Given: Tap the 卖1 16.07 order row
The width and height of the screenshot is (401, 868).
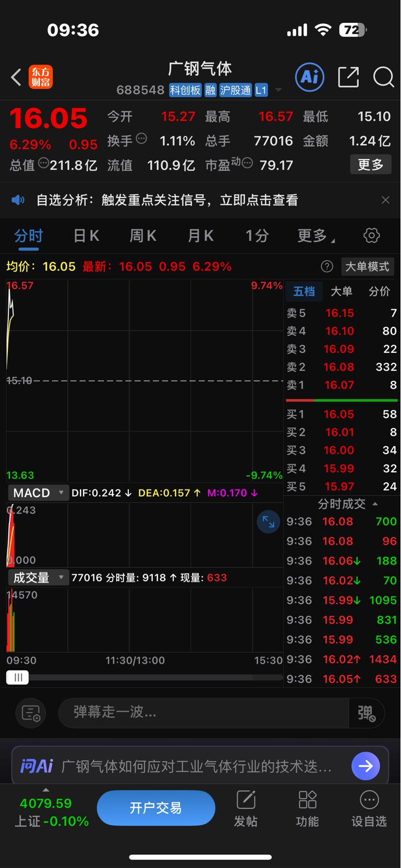Looking at the screenshot, I should [x=342, y=385].
